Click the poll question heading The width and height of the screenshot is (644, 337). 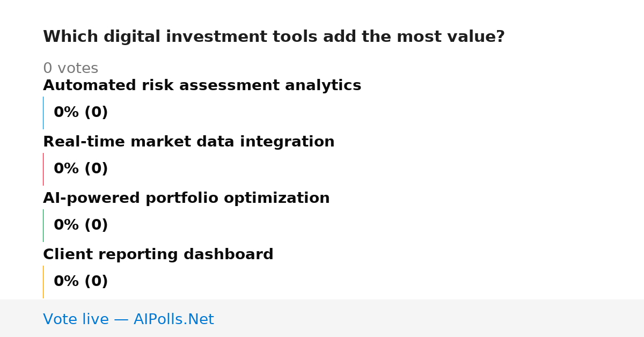(274, 37)
